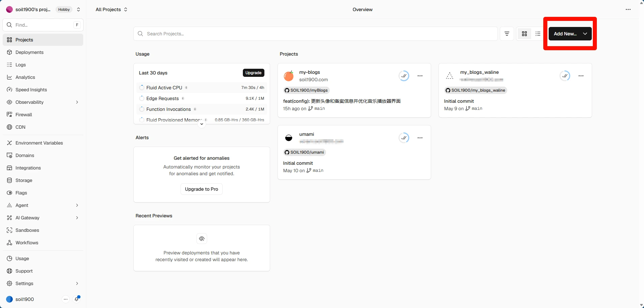Viewport: 644px width, 308px height.
Task: Check umami deployment status icon
Action: click(x=404, y=138)
